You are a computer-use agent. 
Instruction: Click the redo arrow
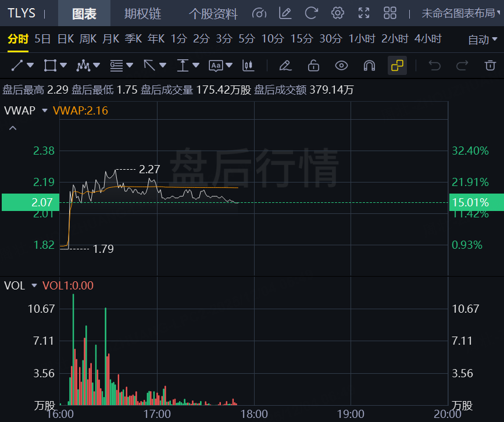coord(462,66)
